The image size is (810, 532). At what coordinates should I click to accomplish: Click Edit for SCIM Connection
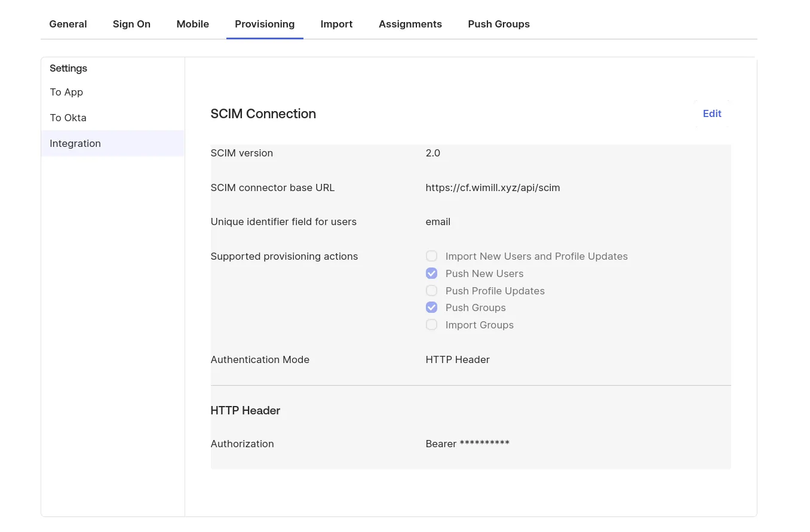[711, 113]
